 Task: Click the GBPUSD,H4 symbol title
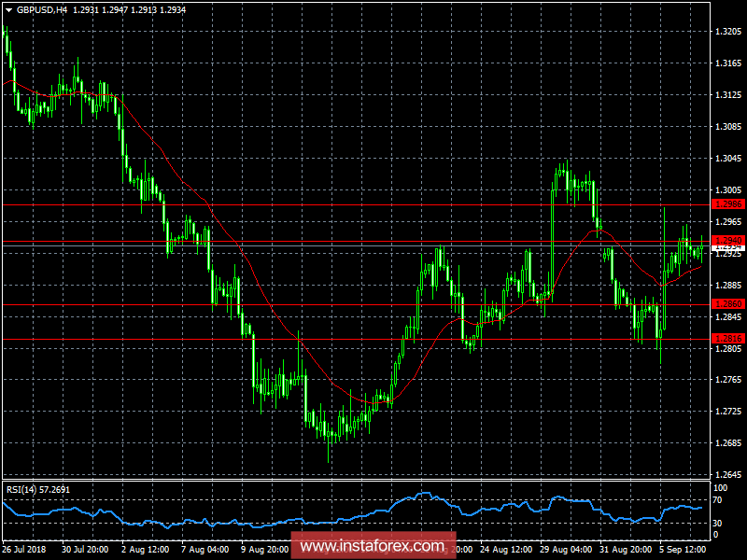pyautogui.click(x=42, y=9)
